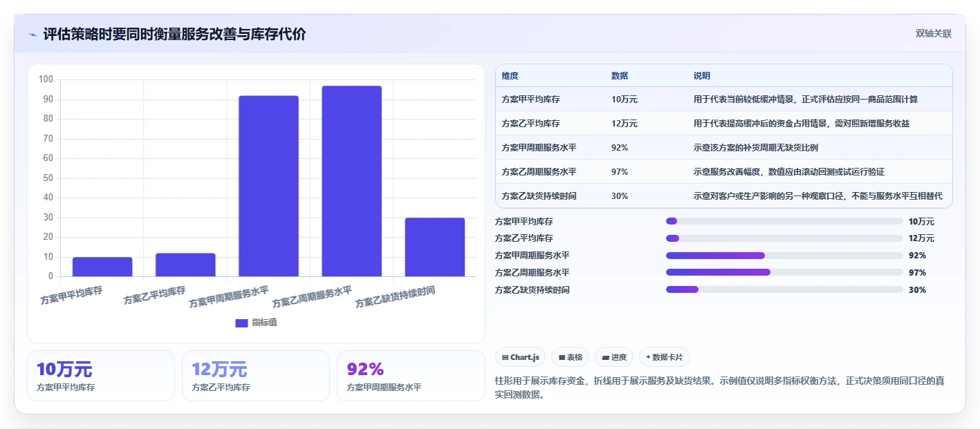The image size is (980, 429).
Task: Click the page title 评估策略时要同时衡量服务改善与库存代价
Action: point(174,35)
